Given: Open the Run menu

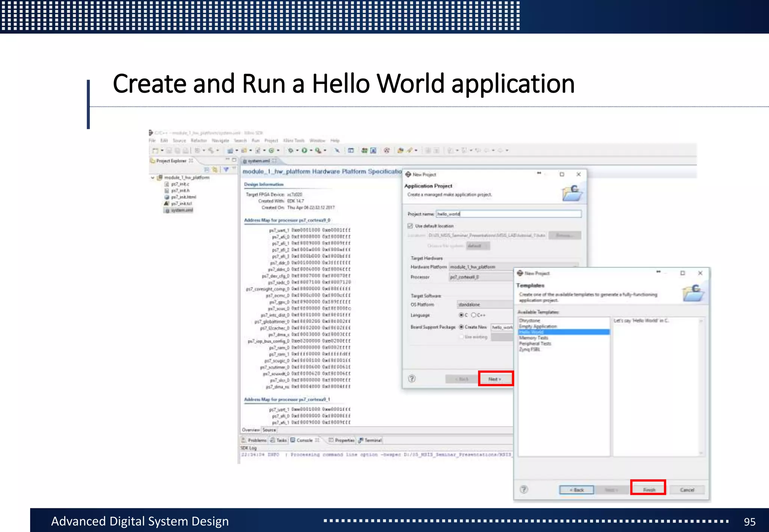Looking at the screenshot, I should [256, 141].
